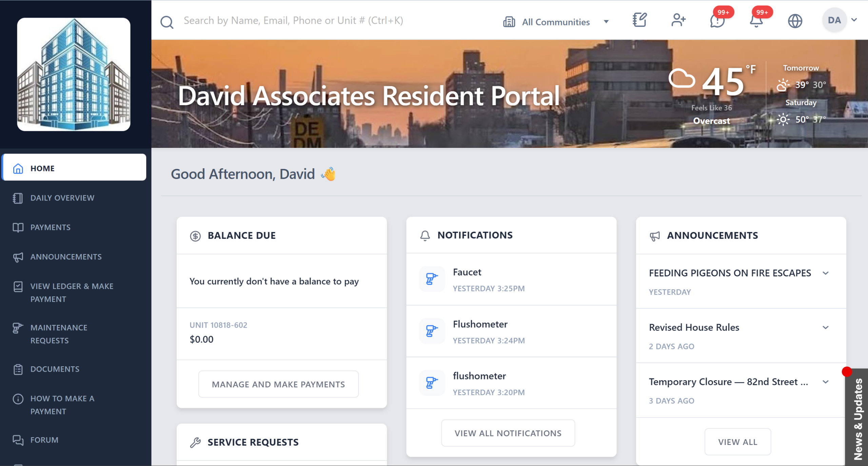Viewport: 868px width, 466px height.
Task: Expand Feeding Pigeons on Fire Escapes announcement
Action: click(826, 273)
